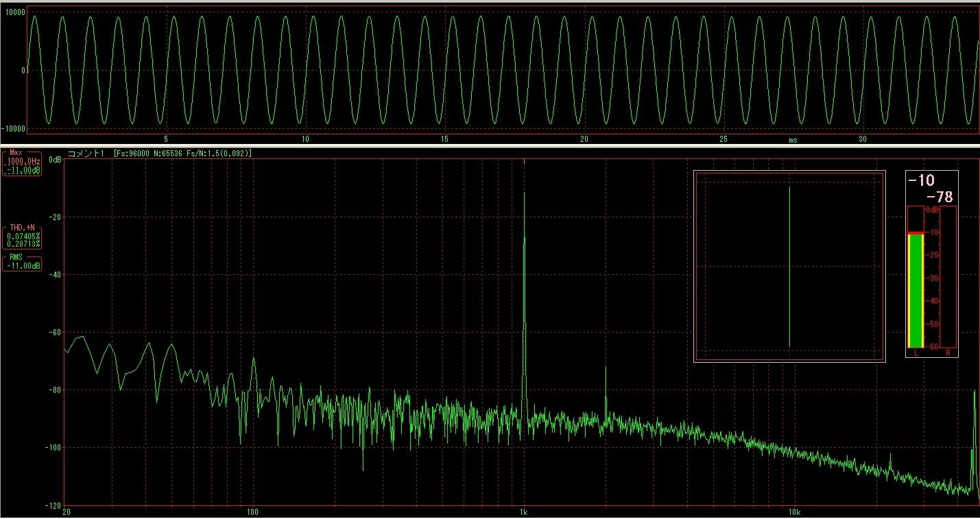Click the 100 frequency axis label
This screenshot has height=519, width=980.
click(253, 511)
